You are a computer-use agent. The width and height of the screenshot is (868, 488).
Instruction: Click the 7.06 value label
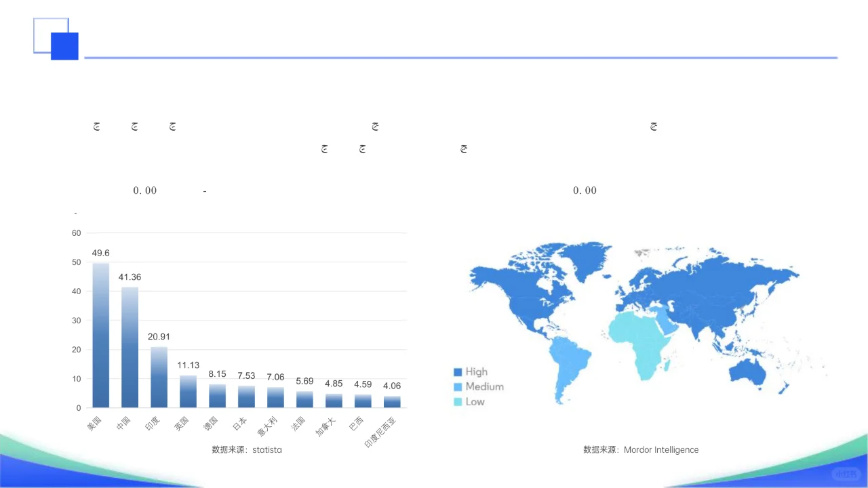(275, 378)
